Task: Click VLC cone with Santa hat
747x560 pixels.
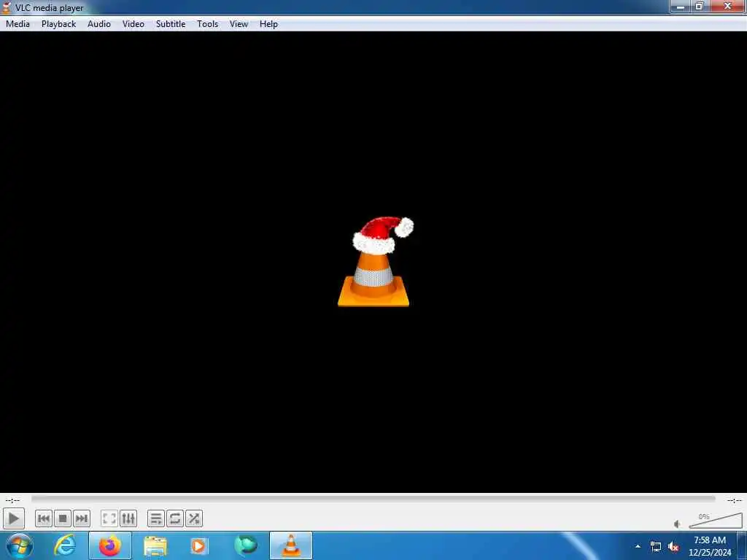Action: [x=374, y=262]
